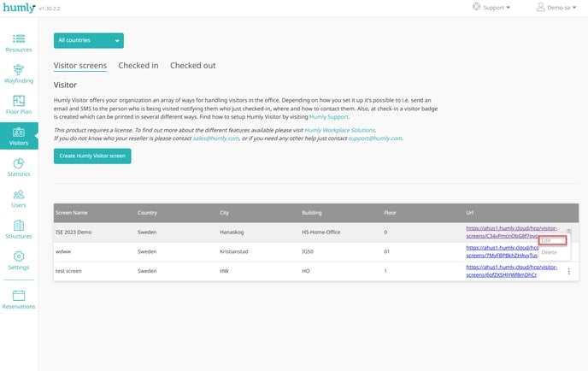Open Resources in the sidebar

pos(19,43)
